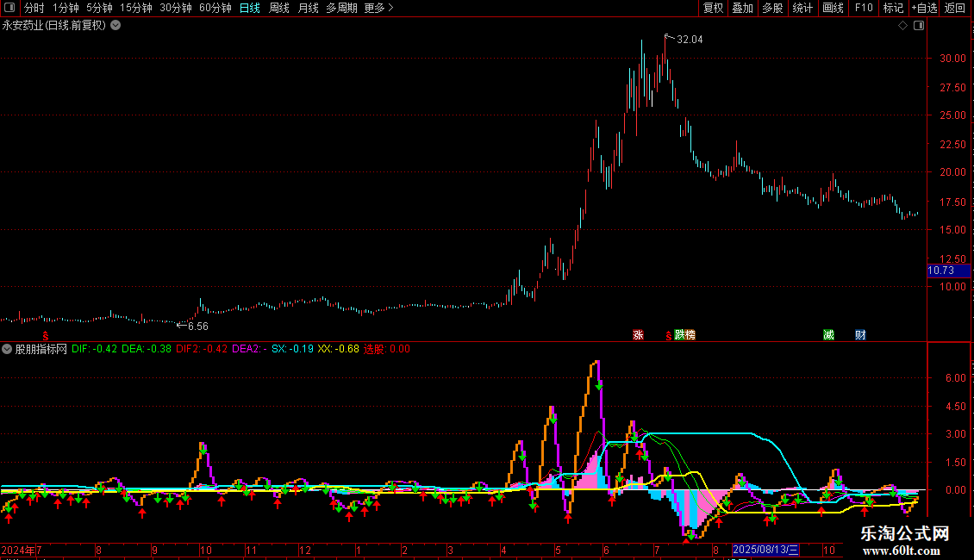The width and height of the screenshot is (974, 560).
Task: Select the 1分钟 period tab
Action: pyautogui.click(x=66, y=8)
